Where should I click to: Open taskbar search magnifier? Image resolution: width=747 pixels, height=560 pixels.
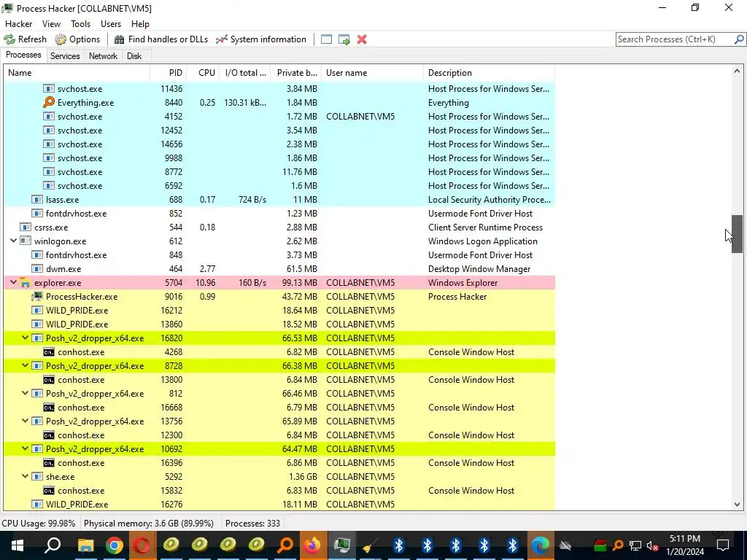pyautogui.click(x=53, y=545)
